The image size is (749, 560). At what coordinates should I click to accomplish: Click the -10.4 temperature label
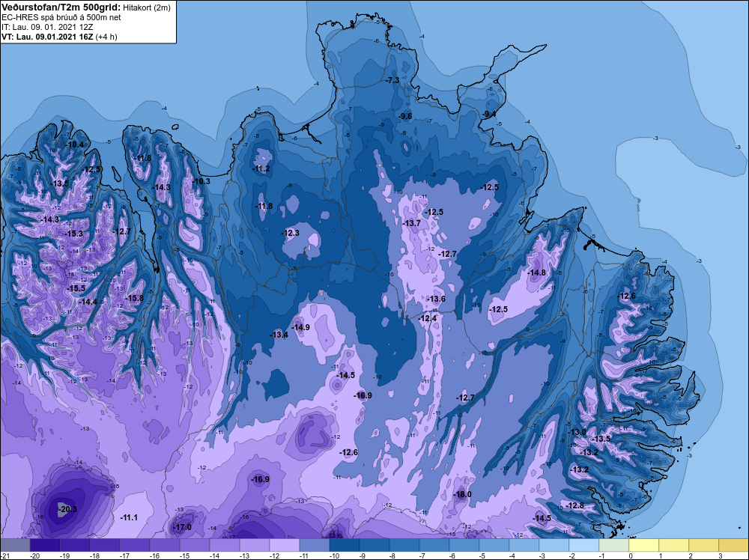click(x=74, y=144)
